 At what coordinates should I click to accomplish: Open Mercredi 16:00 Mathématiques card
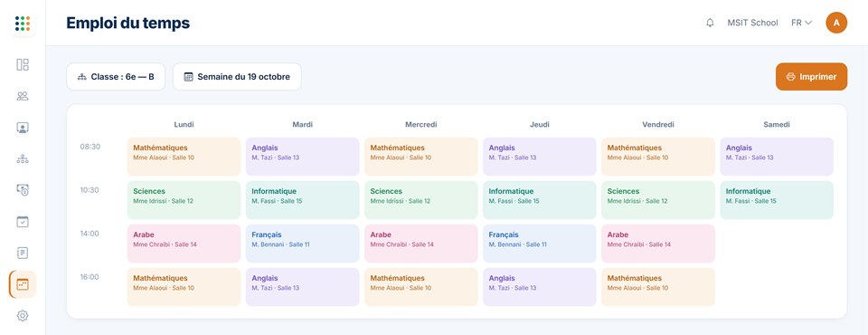(x=420, y=287)
